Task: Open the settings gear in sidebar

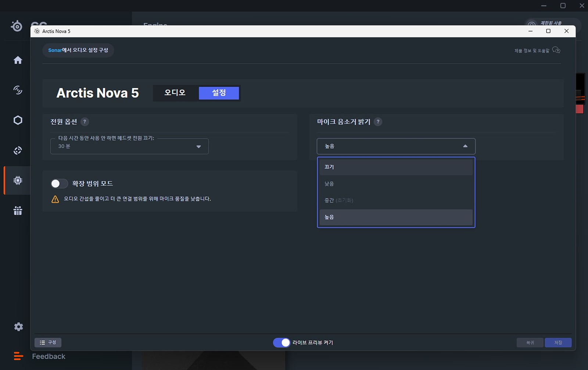Action: (x=18, y=327)
